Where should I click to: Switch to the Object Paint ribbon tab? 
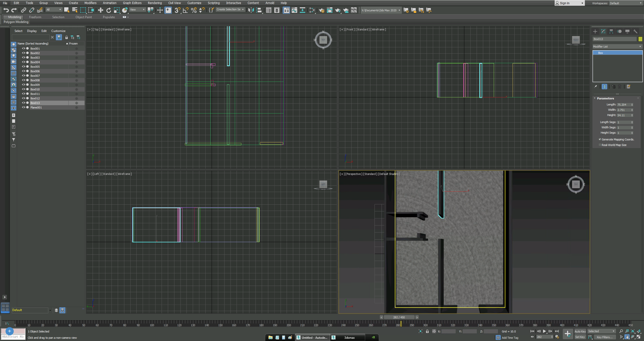[84, 17]
